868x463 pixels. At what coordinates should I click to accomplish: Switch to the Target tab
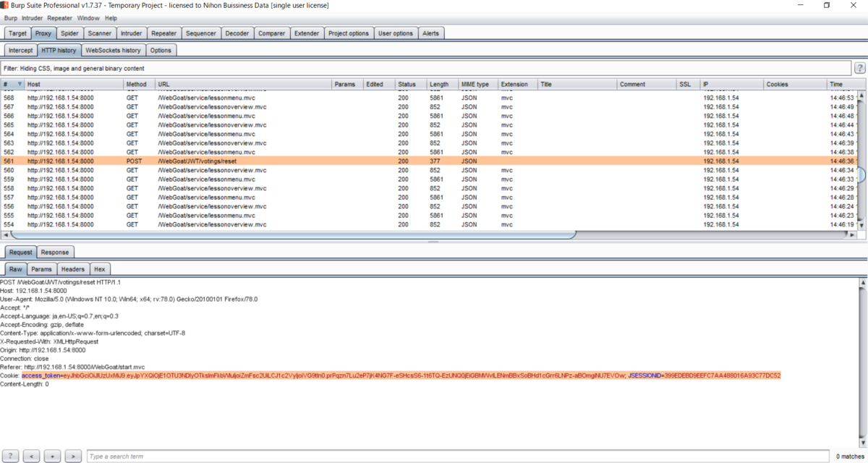[17, 33]
